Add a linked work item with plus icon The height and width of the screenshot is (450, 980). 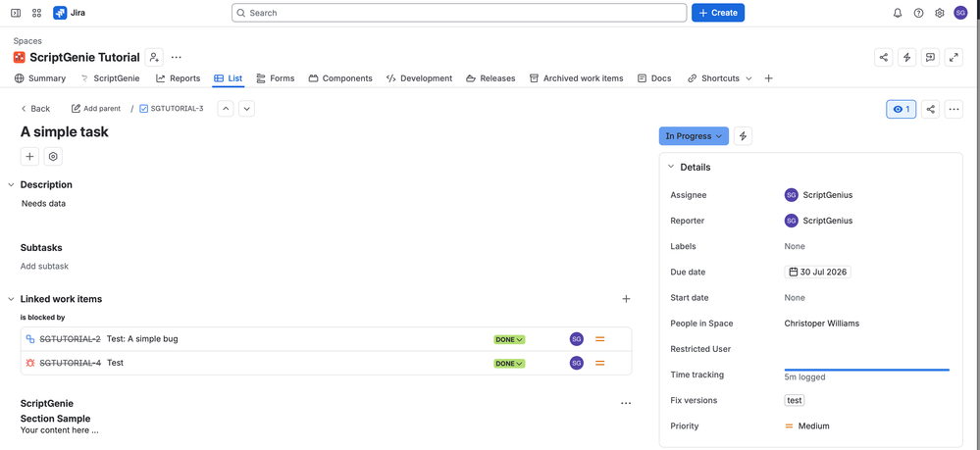coord(626,299)
